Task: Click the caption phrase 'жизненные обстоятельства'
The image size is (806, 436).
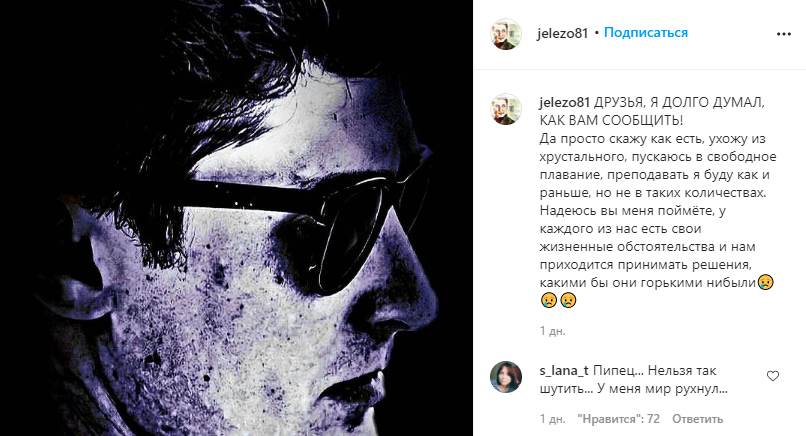Action: [627, 247]
